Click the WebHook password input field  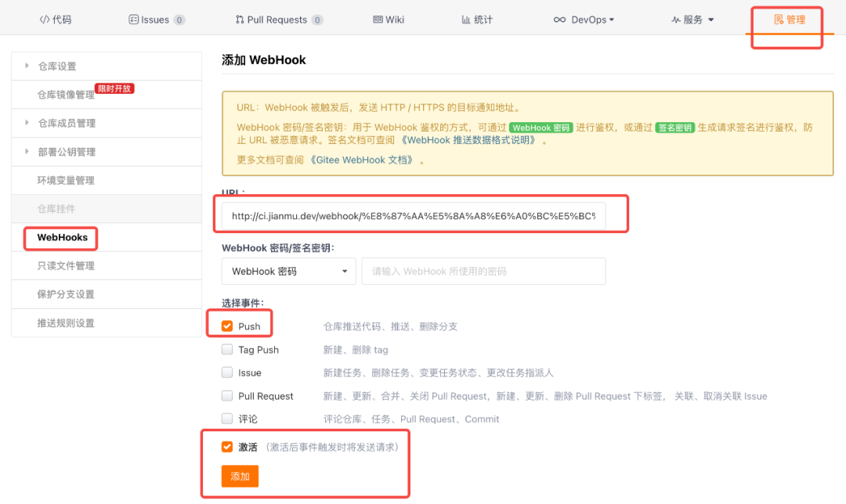point(483,271)
